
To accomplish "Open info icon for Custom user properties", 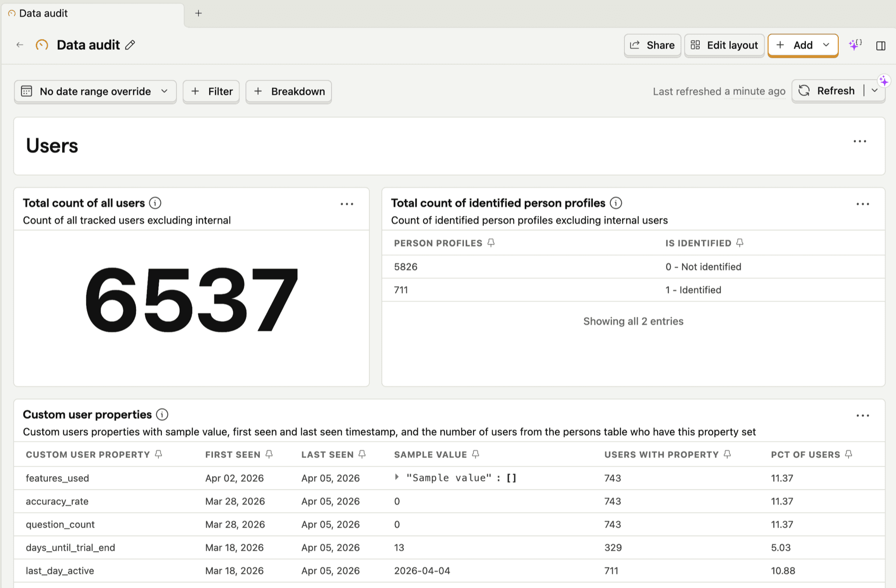I will click(x=162, y=414).
